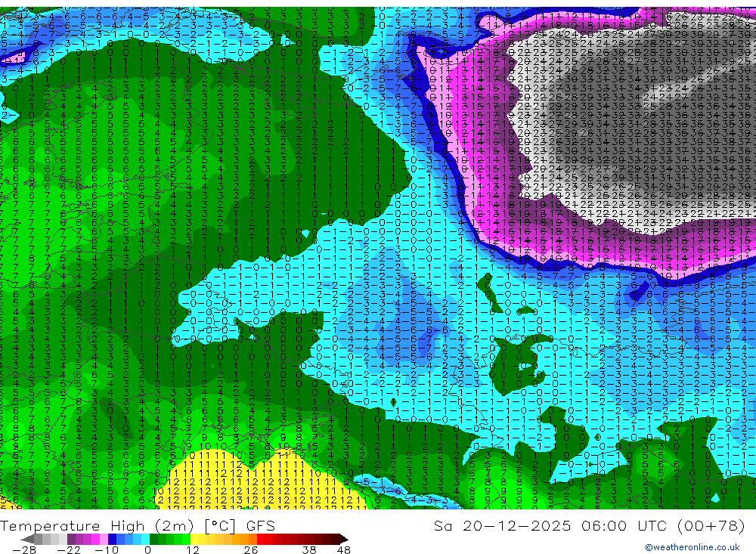This screenshot has width=756, height=554.
Task: Click the "Sa 20-12-2025 06:00 UTC (00+78)" timestamp
Action: point(589,525)
